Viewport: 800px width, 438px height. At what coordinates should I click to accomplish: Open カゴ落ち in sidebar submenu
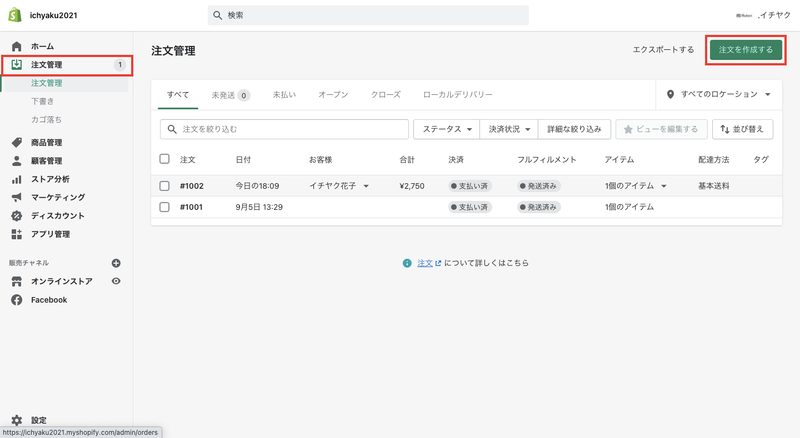tap(46, 119)
